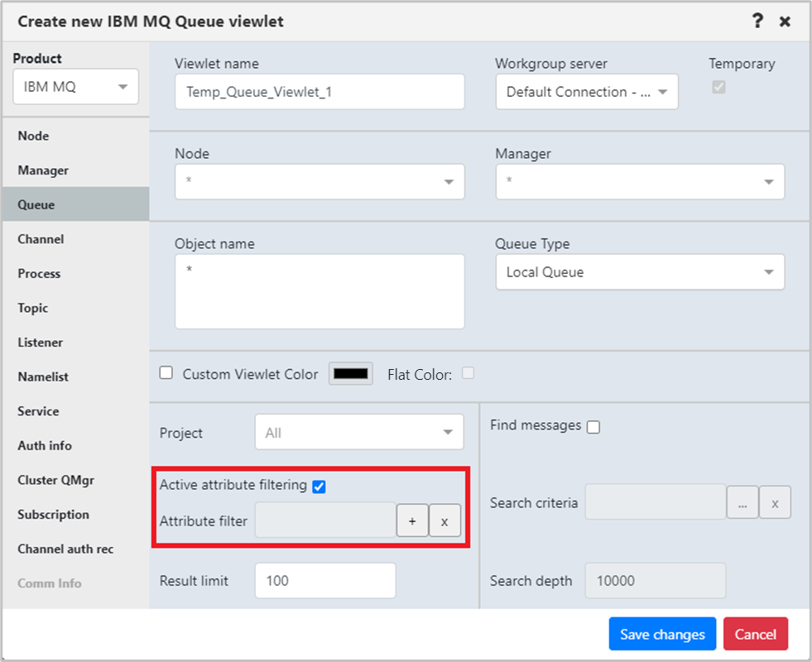Click the Cancel button
Image resolution: width=812 pixels, height=662 pixels.
[x=756, y=634]
